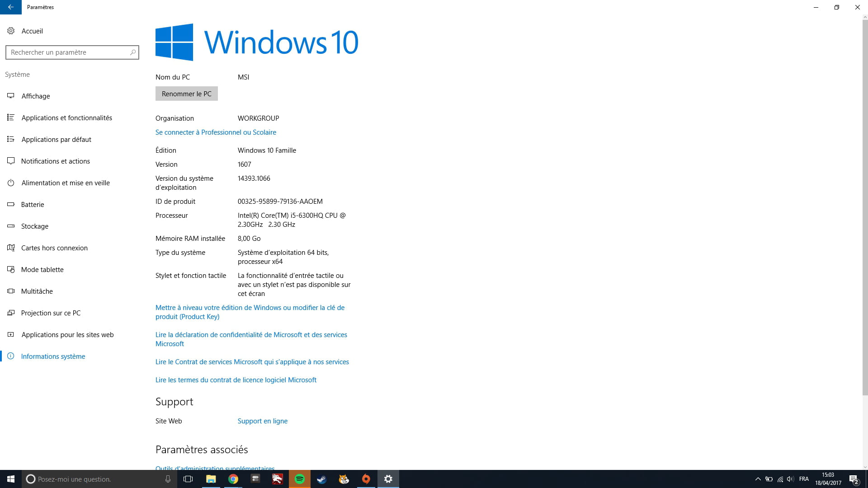
Task: Open the Windows Start menu
Action: [11, 479]
